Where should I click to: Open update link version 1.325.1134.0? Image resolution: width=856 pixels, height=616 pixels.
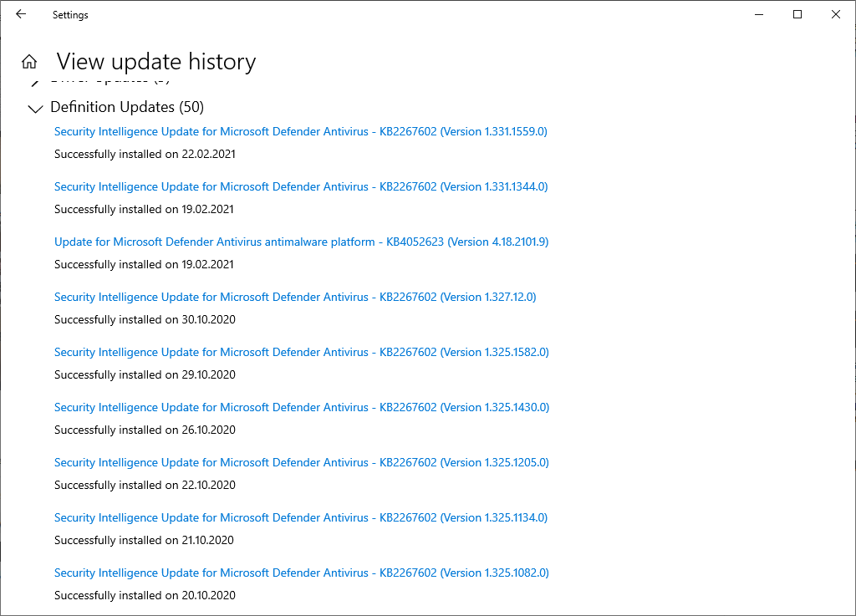click(301, 517)
